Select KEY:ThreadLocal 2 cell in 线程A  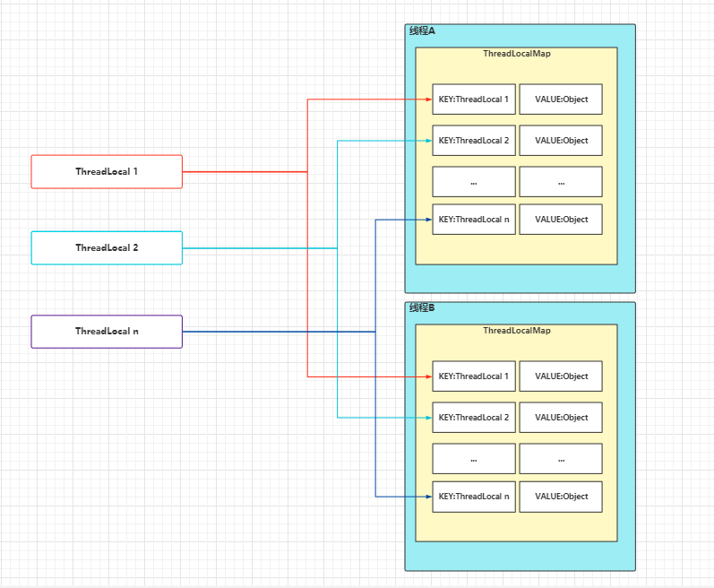click(474, 141)
